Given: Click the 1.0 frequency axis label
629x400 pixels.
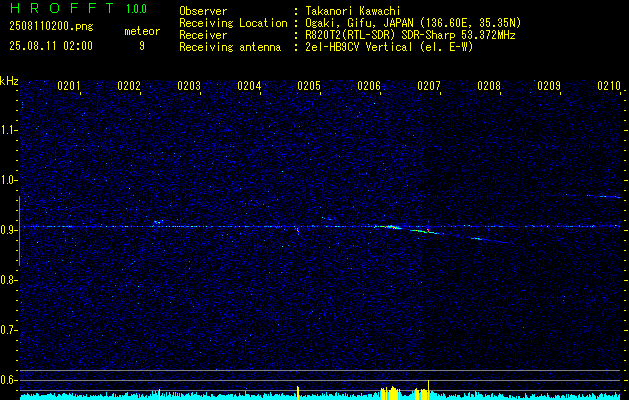Looking at the screenshot, I should pyautogui.click(x=8, y=180).
